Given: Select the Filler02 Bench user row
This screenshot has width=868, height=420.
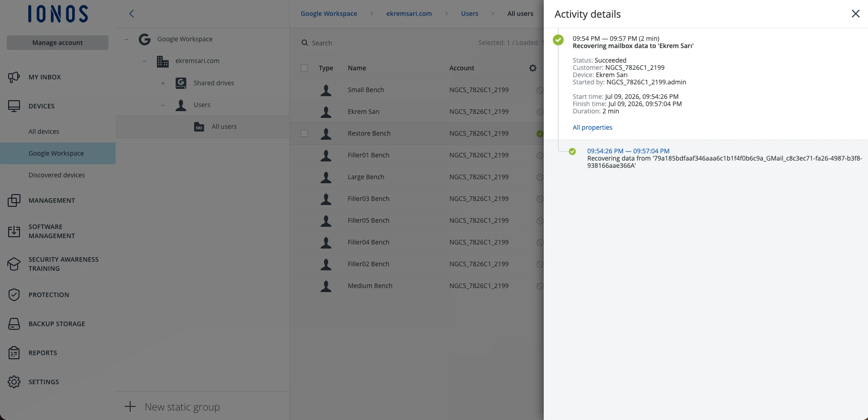Looking at the screenshot, I should point(416,264).
